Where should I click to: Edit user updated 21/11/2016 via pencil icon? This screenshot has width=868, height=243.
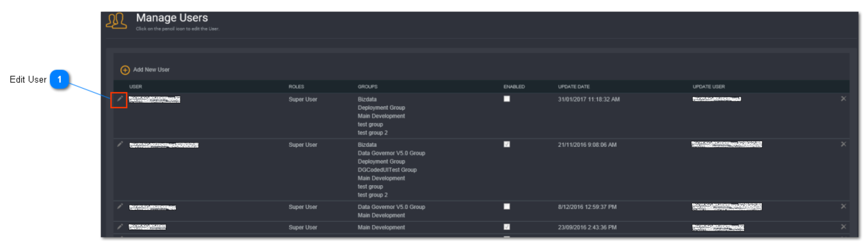tap(120, 144)
